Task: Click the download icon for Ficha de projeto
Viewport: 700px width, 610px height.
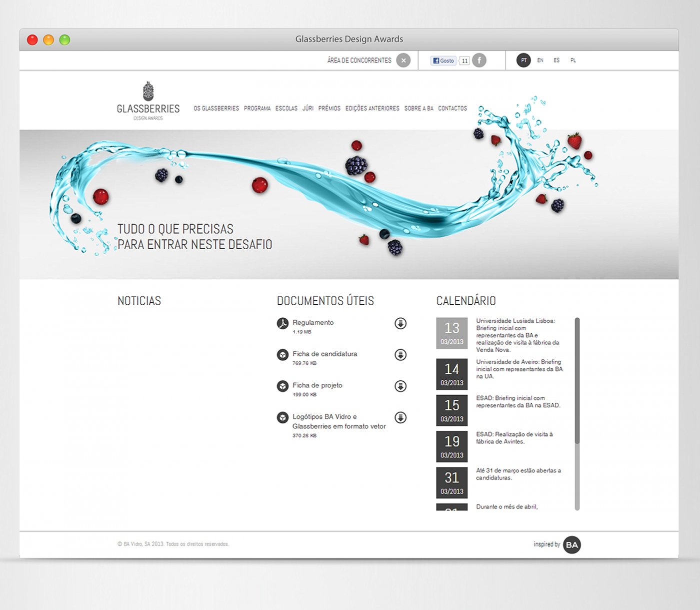Action: [400, 386]
